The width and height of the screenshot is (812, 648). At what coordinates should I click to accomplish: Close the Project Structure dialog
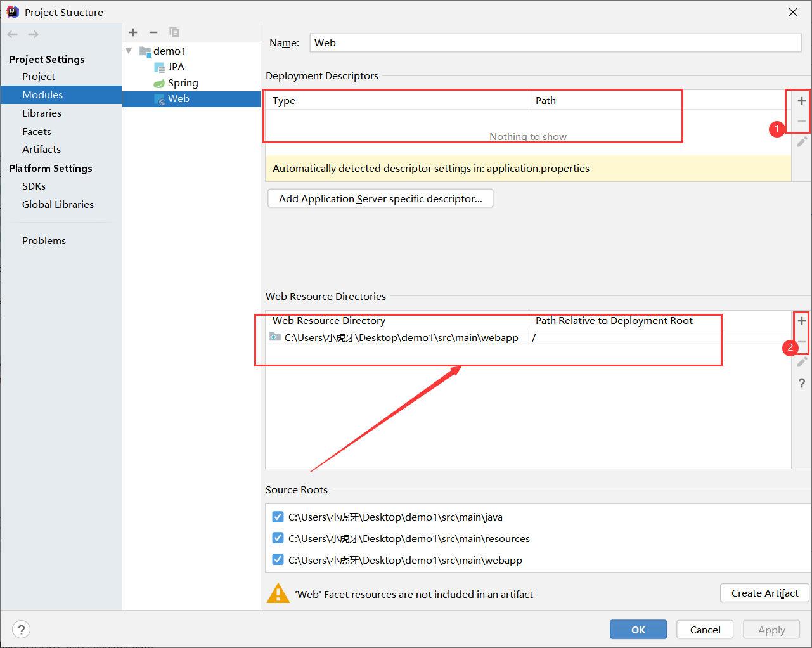(x=793, y=12)
